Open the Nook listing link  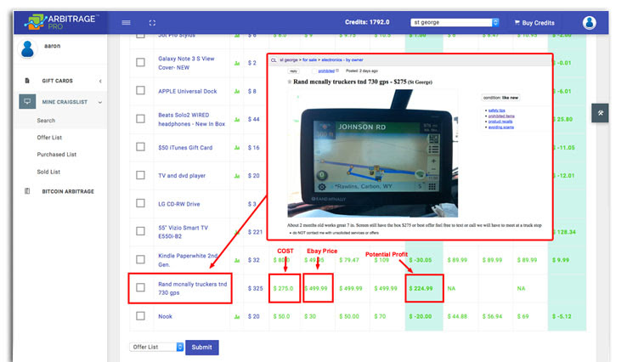(x=165, y=316)
